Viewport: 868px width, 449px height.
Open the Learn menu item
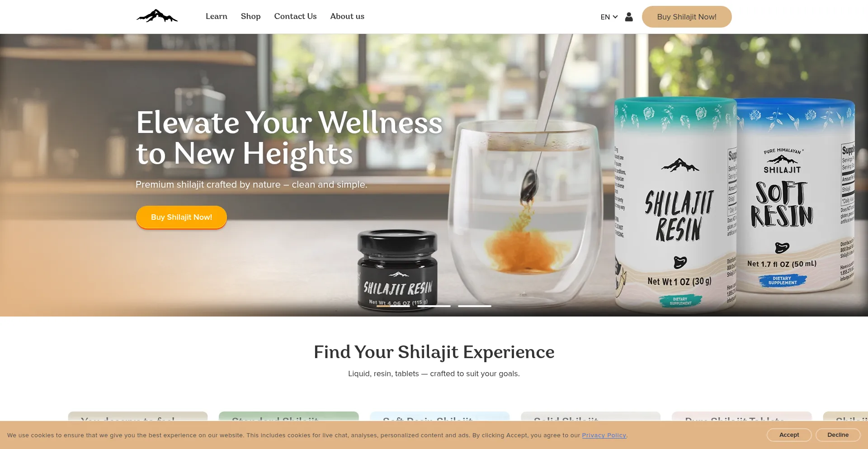pos(217,16)
